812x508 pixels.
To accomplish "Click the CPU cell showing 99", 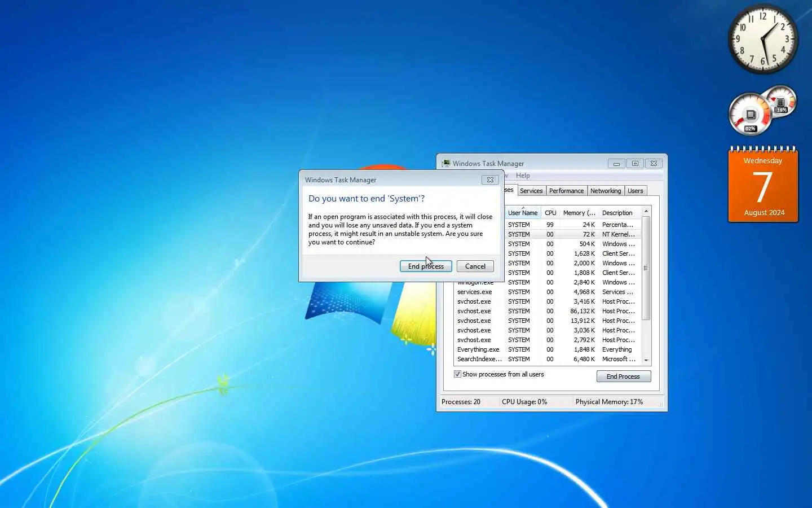I will pyautogui.click(x=550, y=225).
